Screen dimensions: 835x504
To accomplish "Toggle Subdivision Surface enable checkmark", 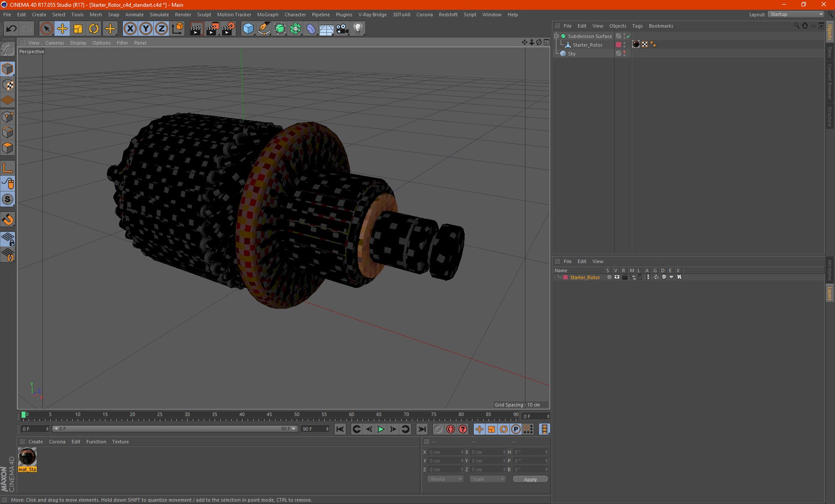I will [x=628, y=36].
